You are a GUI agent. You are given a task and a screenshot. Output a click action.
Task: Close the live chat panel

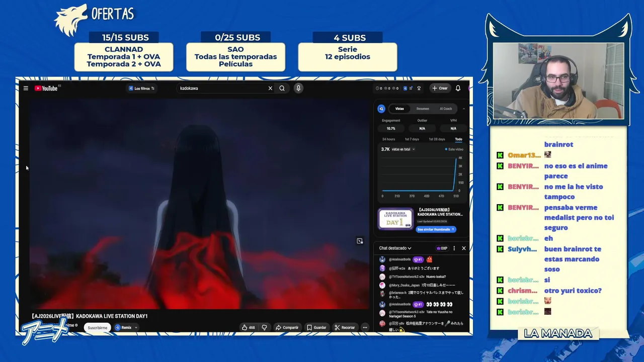click(x=464, y=248)
